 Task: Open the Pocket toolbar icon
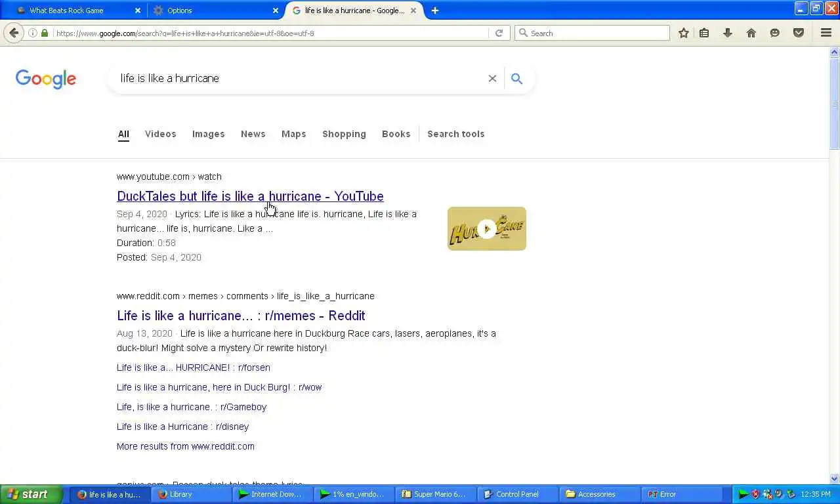pos(799,33)
